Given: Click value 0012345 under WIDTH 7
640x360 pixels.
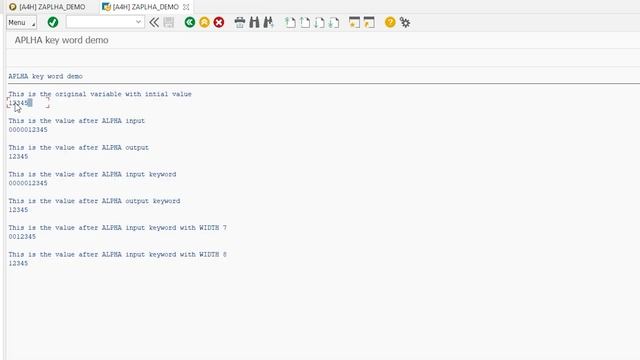Looking at the screenshot, I should (22, 237).
